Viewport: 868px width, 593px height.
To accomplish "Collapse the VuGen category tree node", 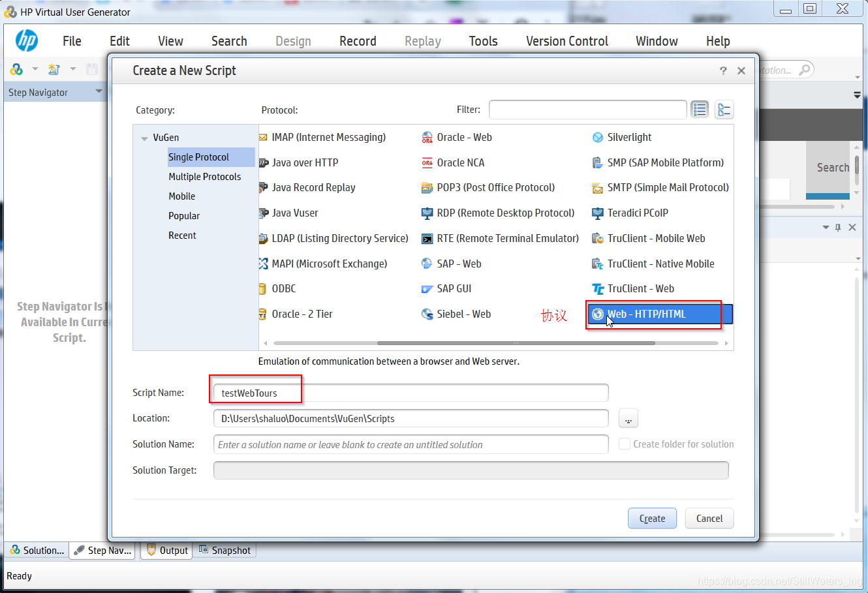I will [144, 138].
